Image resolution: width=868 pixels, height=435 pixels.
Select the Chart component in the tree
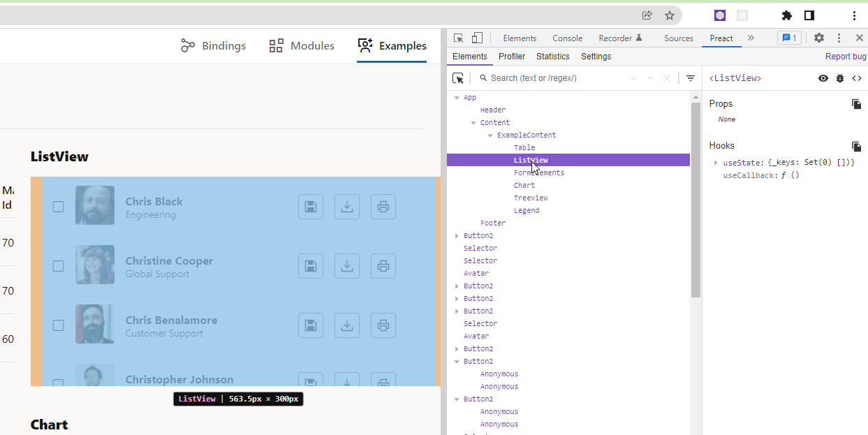point(524,186)
